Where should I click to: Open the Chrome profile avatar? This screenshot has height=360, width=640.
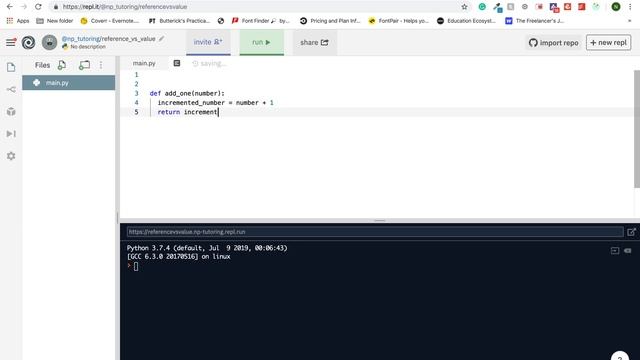(x=616, y=7)
